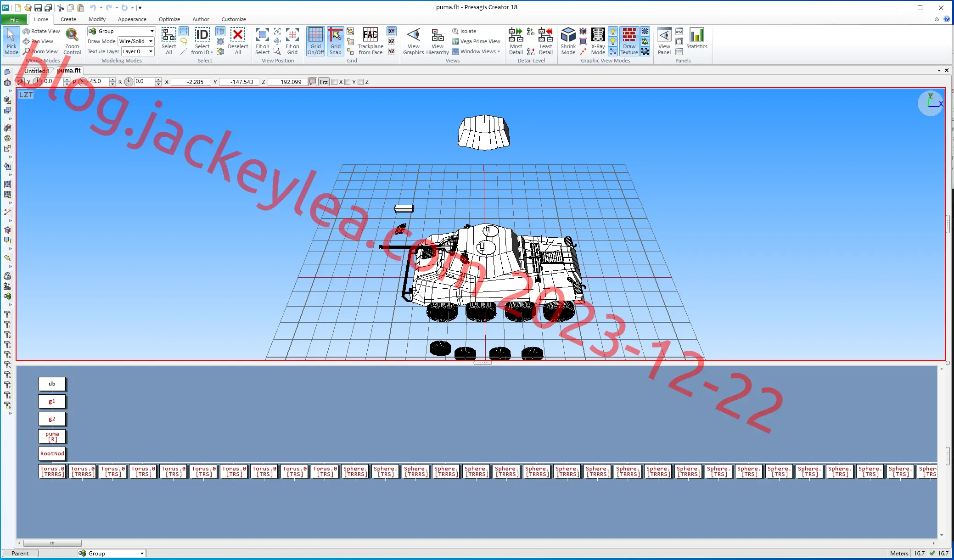This screenshot has height=560, width=954.
Task: Check the X freeze checkbox
Action: click(335, 82)
